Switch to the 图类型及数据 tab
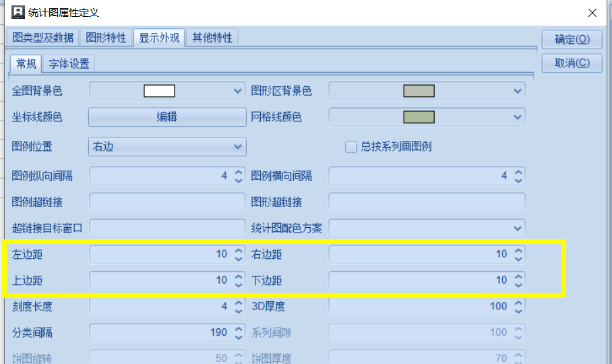 [42, 38]
